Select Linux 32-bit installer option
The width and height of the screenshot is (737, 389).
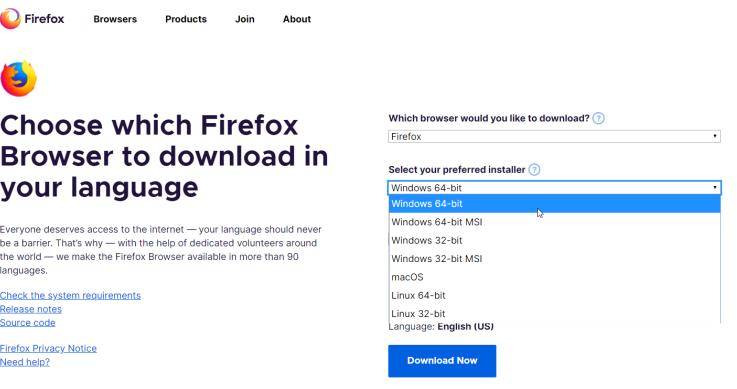554,314
